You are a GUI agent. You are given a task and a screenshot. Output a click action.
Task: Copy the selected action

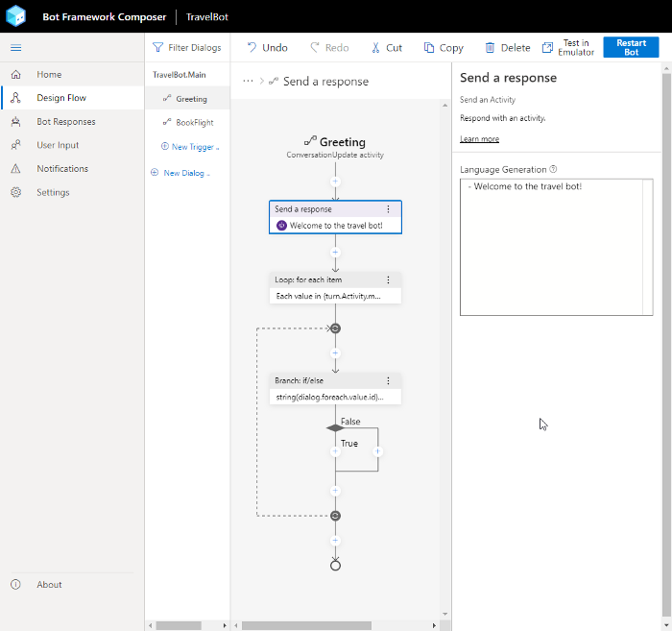(444, 48)
